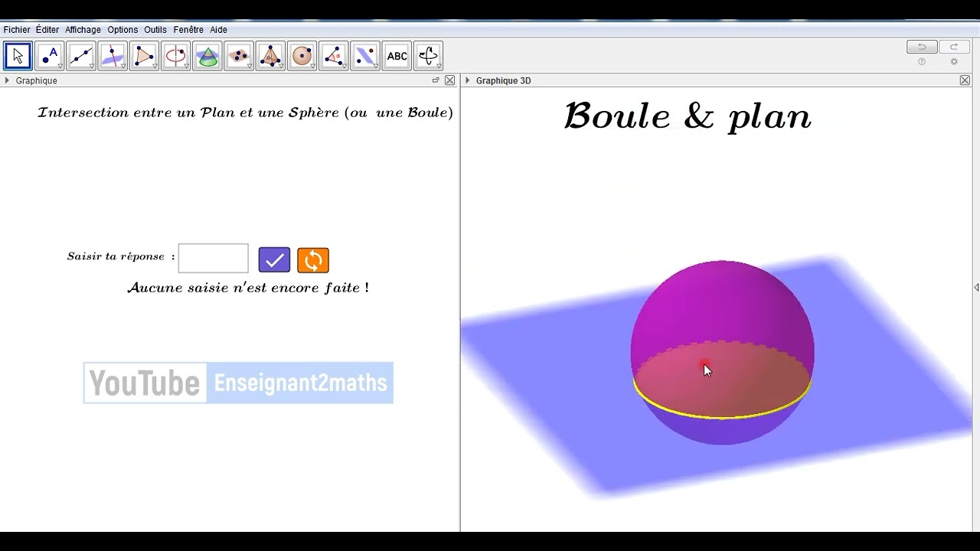980x551 pixels.
Task: Open Pyramid tool dropdown arrow
Action: [x=281, y=67]
